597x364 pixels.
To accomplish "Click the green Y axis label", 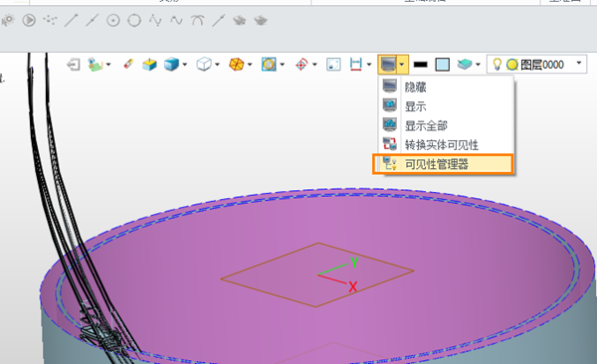I will 354,262.
